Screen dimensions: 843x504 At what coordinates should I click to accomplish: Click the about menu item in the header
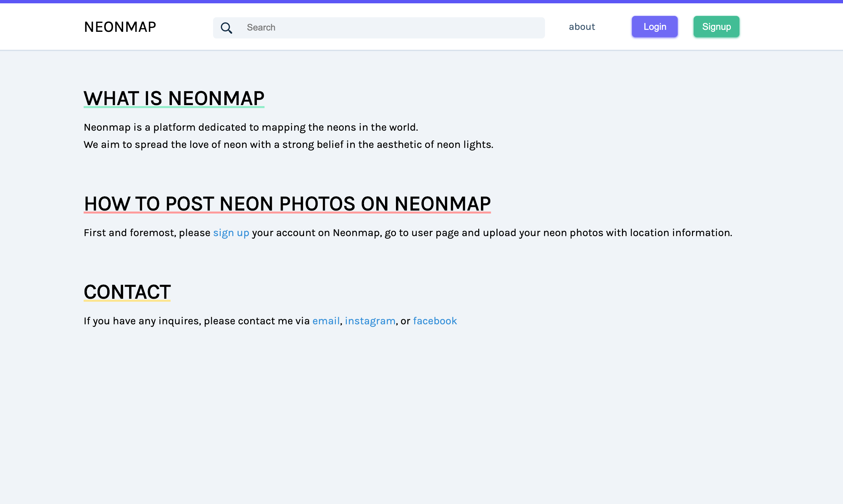(581, 27)
